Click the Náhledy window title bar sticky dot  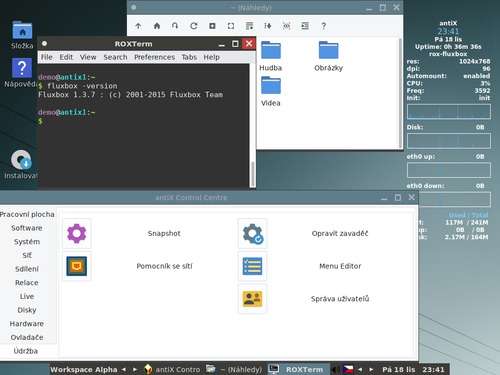pyautogui.click(x=134, y=7)
